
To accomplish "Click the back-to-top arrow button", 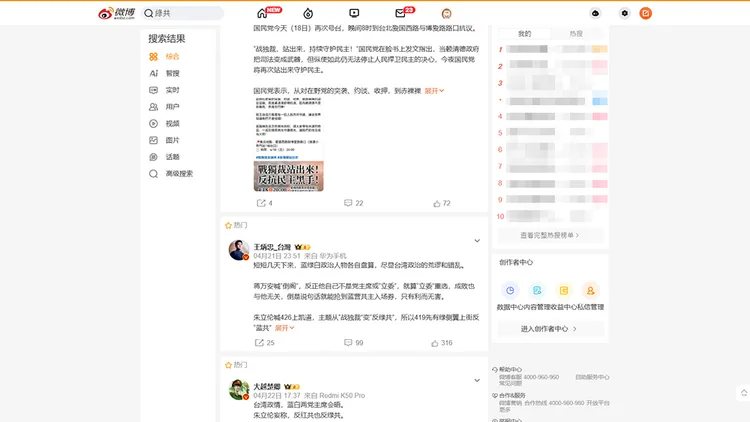I will (743, 393).
